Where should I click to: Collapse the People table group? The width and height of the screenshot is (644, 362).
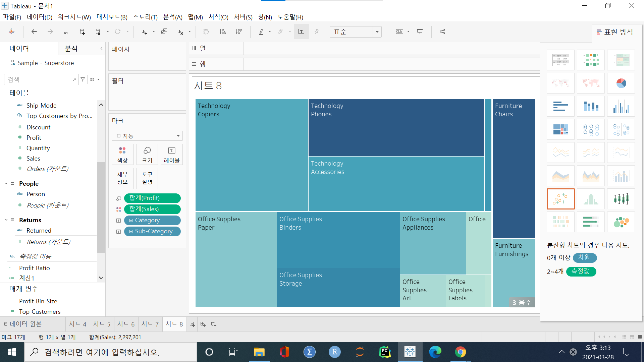point(6,183)
